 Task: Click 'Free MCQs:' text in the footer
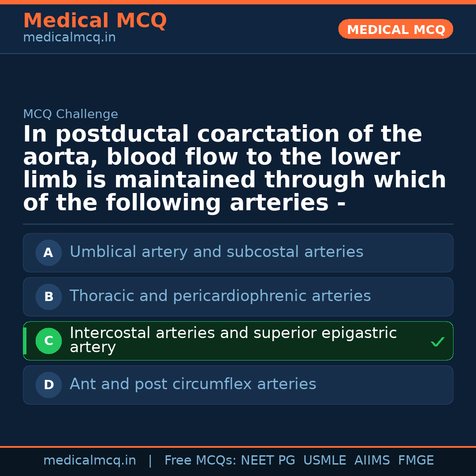pyautogui.click(x=201, y=461)
